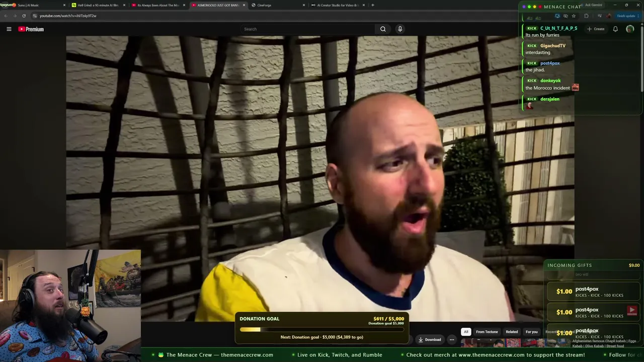The width and height of the screenshot is (644, 362).
Task: Go forward with the browser forward arrow
Action: point(15,16)
